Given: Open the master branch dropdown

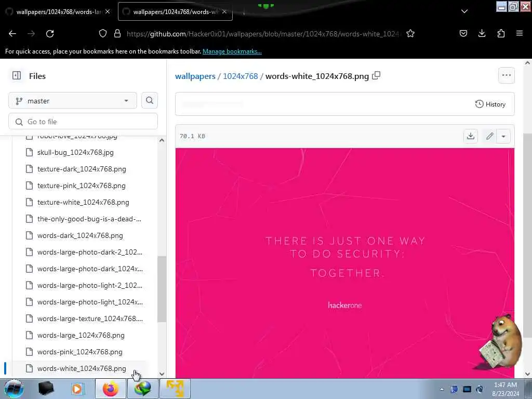Looking at the screenshot, I should click(x=73, y=101).
